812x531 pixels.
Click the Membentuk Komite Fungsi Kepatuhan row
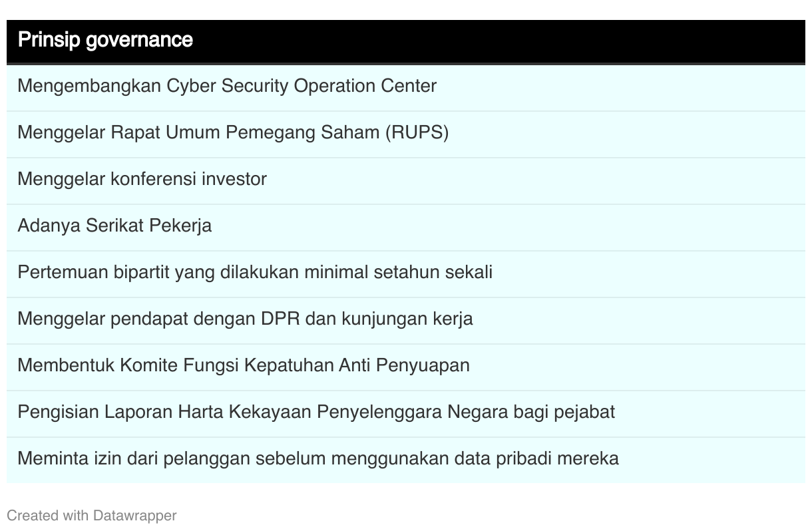point(405,367)
